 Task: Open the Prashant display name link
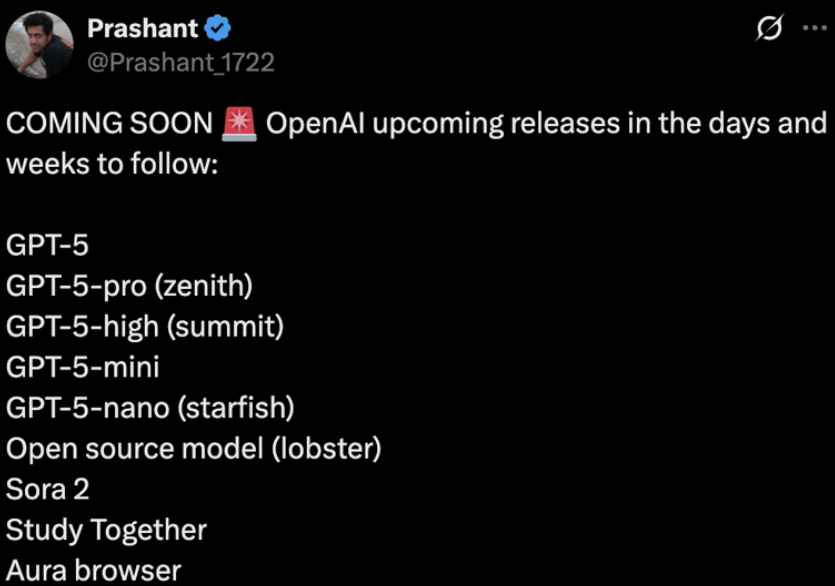tap(142, 30)
